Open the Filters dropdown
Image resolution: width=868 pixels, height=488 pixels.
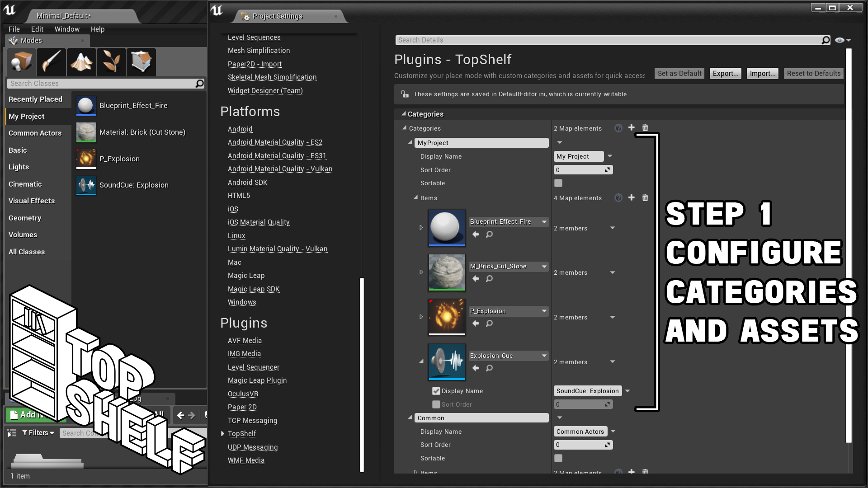(x=38, y=433)
